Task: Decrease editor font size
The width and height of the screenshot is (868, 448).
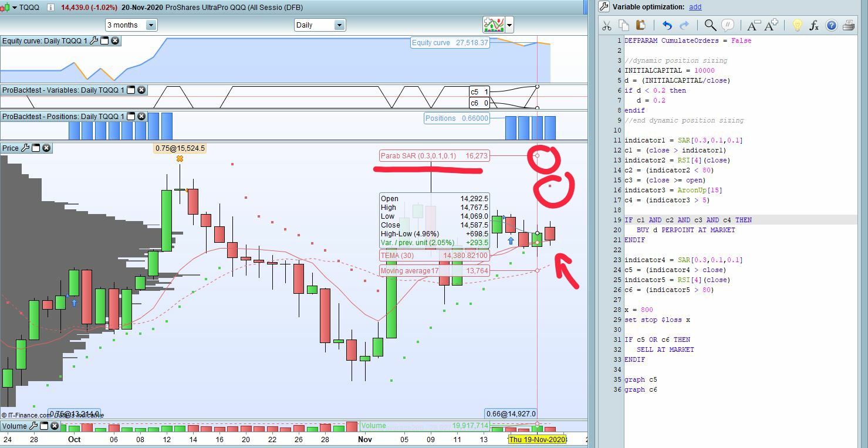Action: 753,25
